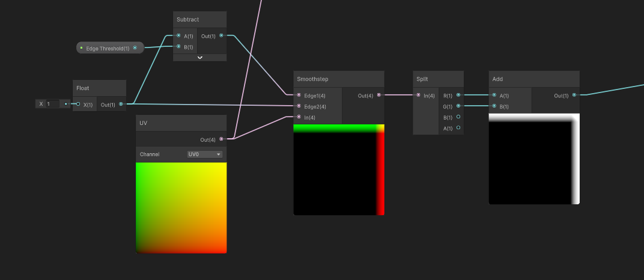This screenshot has width=644, height=280.
Task: Click Edge Threshold output port
Action: 135,48
